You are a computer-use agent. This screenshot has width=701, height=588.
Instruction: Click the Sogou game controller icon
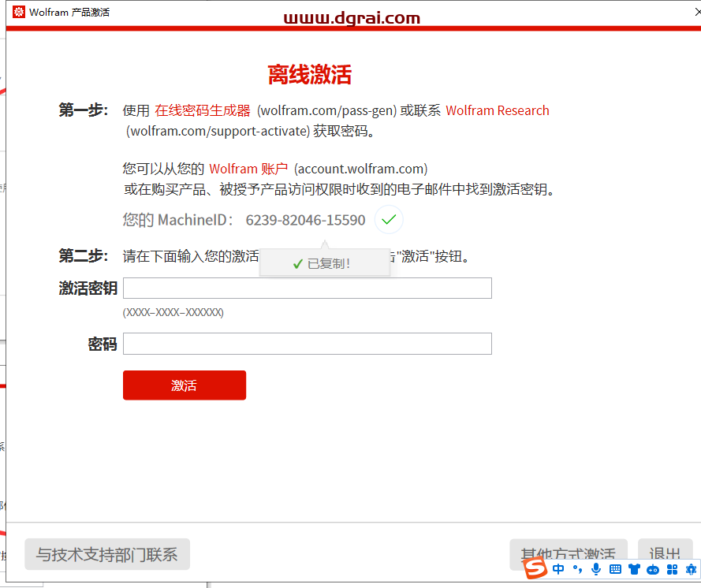(653, 569)
